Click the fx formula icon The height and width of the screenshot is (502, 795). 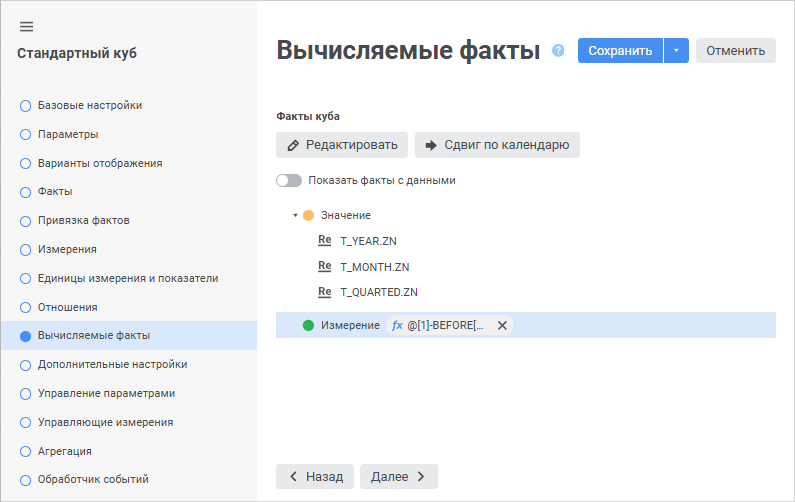click(x=397, y=325)
